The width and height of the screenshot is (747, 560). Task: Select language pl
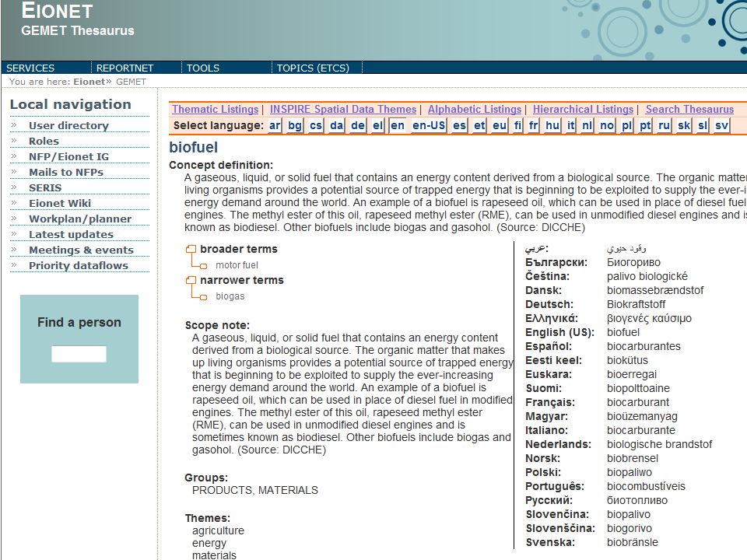(x=627, y=126)
